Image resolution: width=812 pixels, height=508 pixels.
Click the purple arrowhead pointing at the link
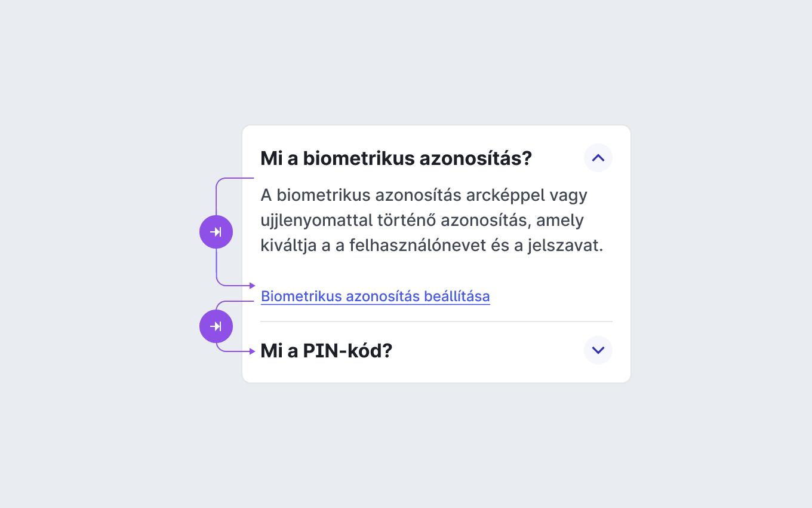[253, 286]
